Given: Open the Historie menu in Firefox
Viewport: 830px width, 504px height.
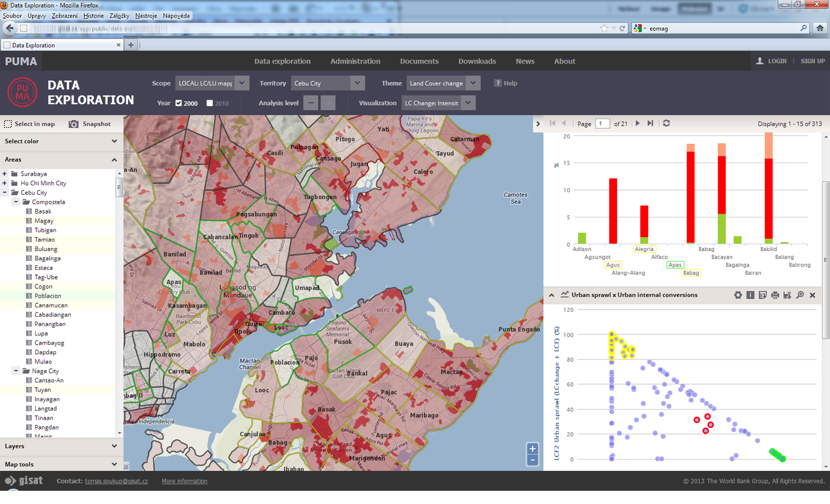Looking at the screenshot, I should 93,16.
